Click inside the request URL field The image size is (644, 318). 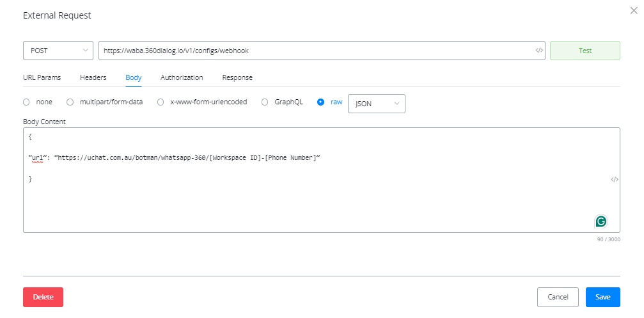tap(313, 51)
